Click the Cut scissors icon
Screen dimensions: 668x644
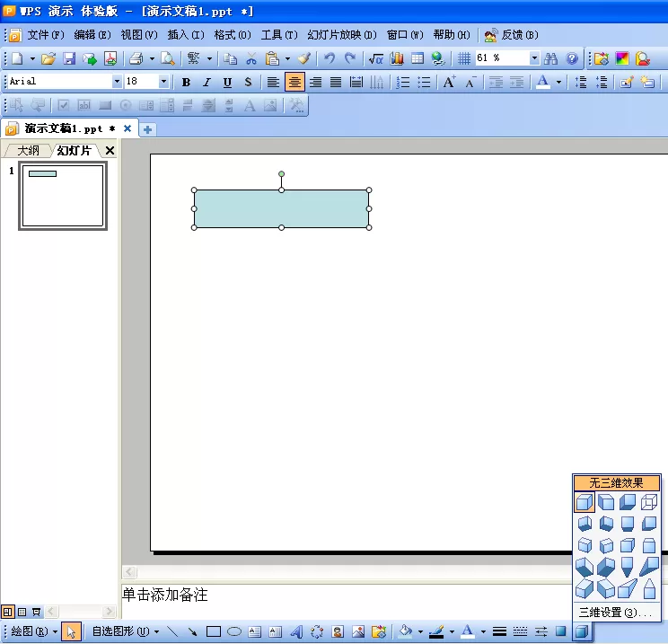point(251,58)
